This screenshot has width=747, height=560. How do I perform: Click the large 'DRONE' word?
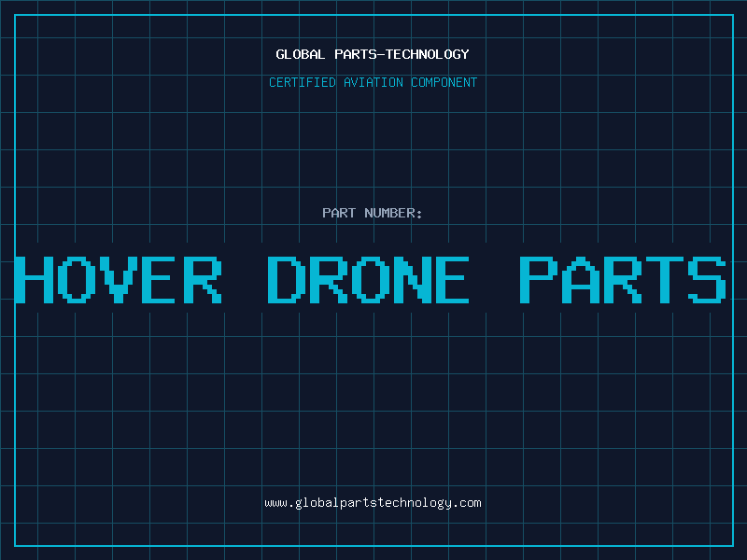368,280
